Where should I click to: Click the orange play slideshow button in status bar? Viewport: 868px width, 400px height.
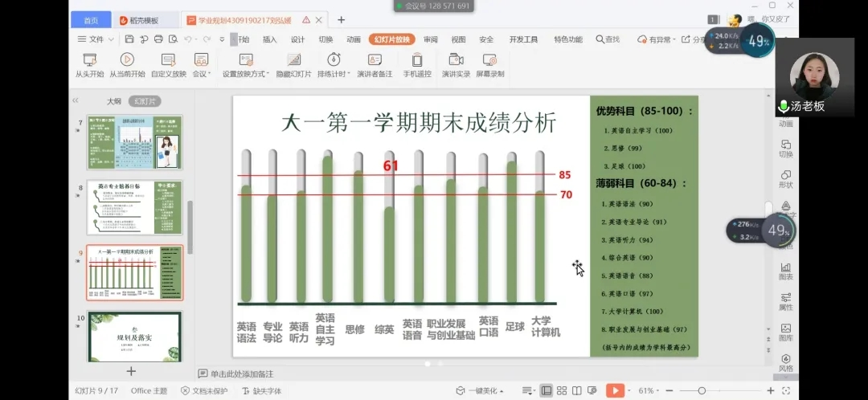[614, 390]
